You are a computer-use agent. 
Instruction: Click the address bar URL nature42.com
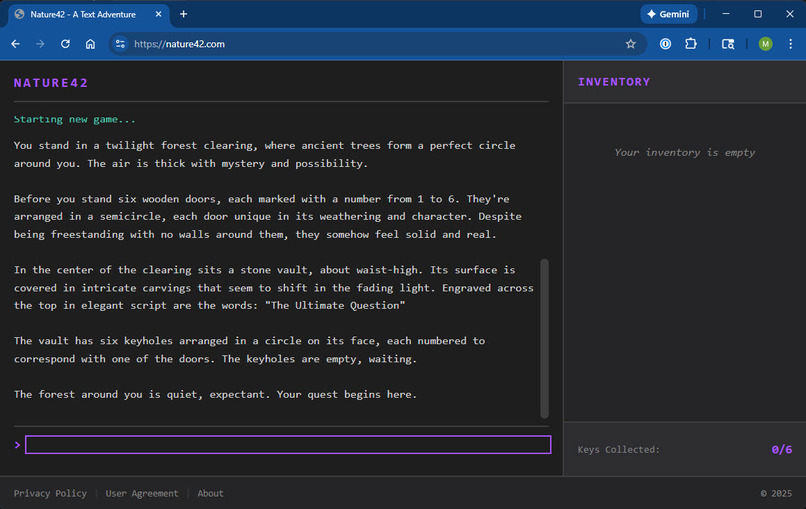(179, 44)
